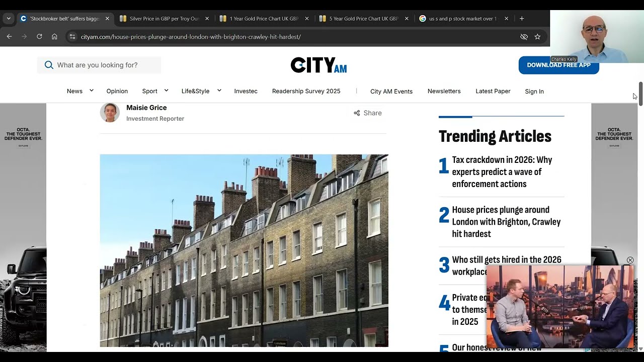Click the terraced houses article image

coord(244,250)
